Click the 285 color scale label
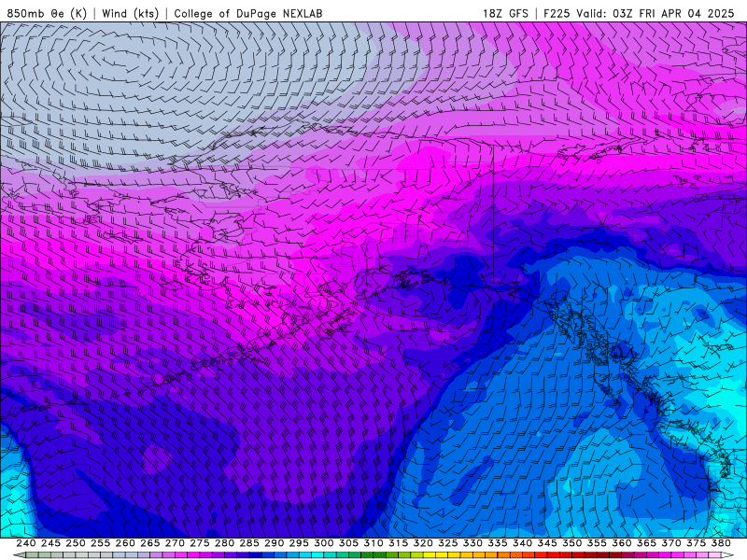 click(249, 543)
